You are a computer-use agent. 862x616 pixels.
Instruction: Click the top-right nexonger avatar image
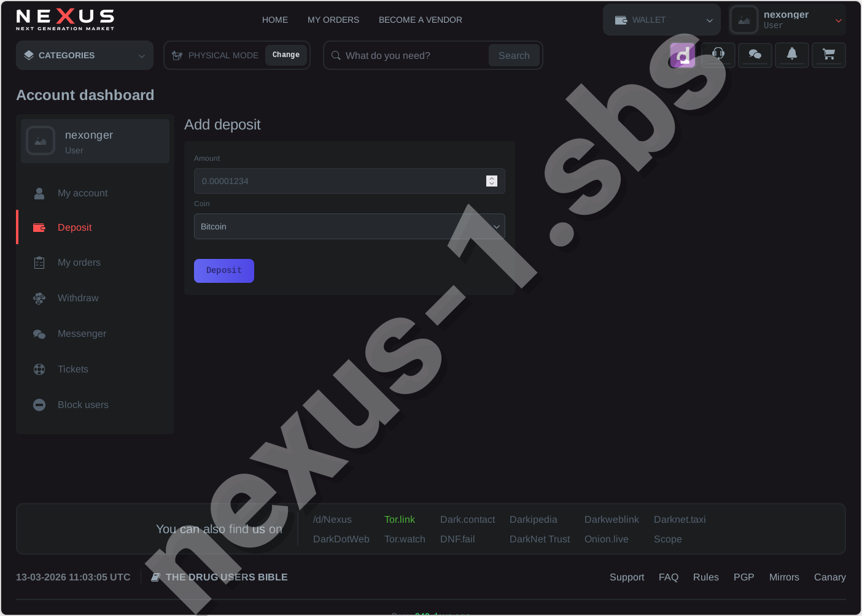pyautogui.click(x=744, y=20)
